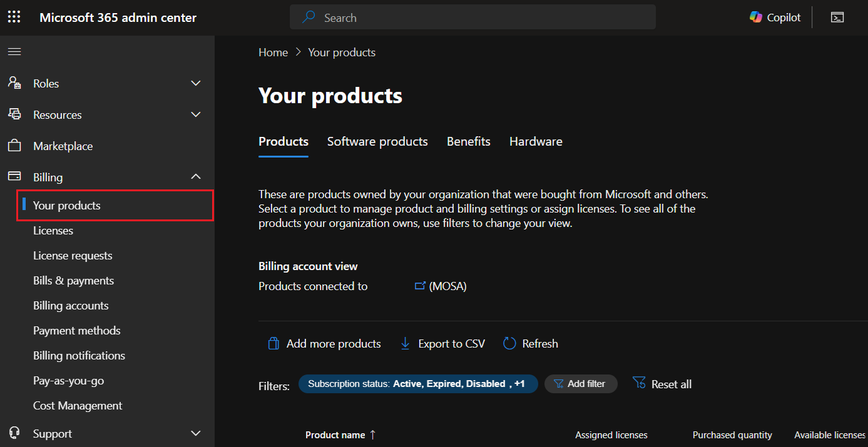Click in the Search input field
Screen dimensions: 868x447
click(x=472, y=18)
